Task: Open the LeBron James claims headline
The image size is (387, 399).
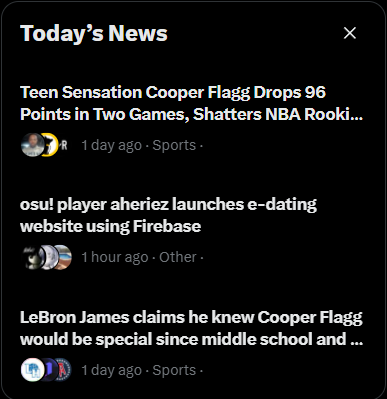Action: [x=191, y=328]
